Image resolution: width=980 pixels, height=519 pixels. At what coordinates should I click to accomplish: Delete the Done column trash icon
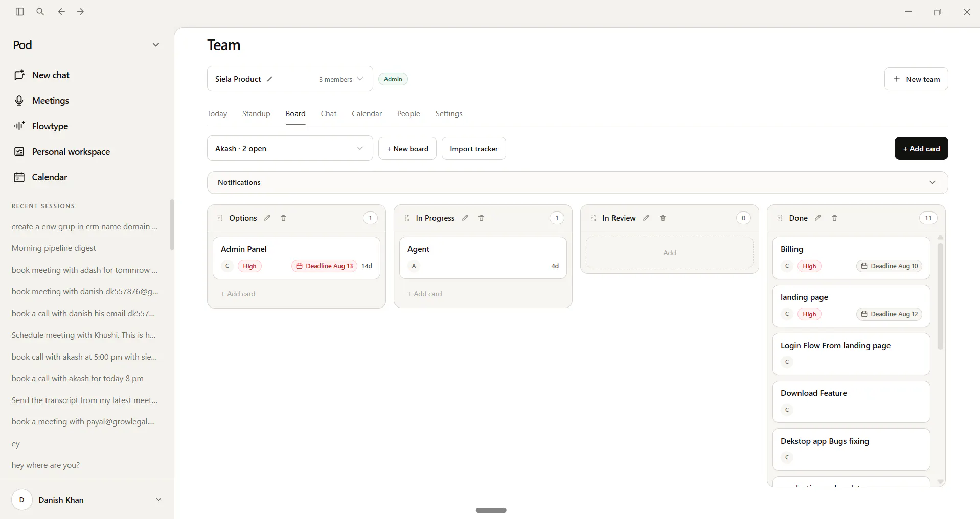pos(834,218)
